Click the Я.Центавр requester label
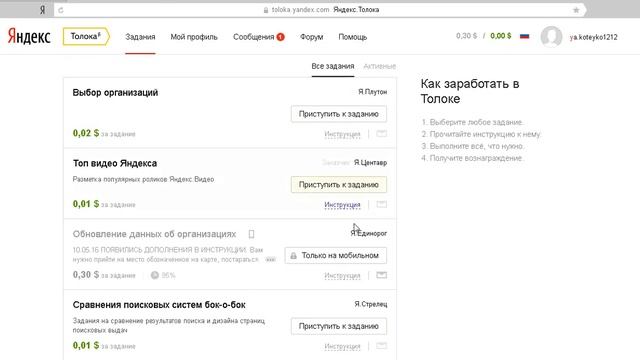Screen dimensions: 640x360 (370, 162)
